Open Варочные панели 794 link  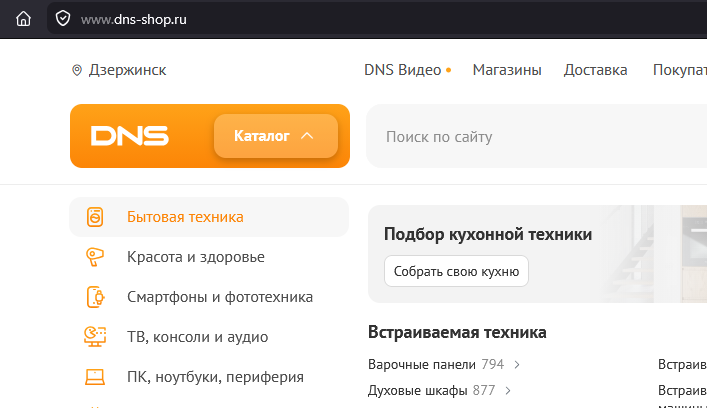pos(436,364)
